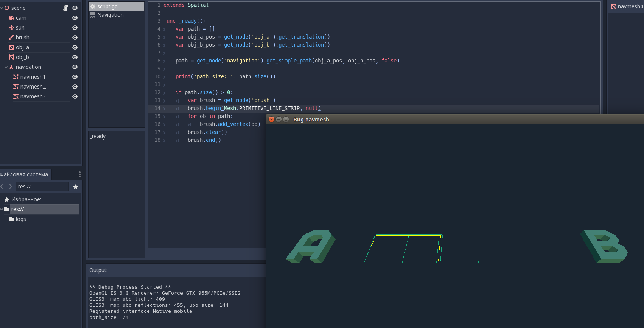Click the logs folder icon

point(11,219)
